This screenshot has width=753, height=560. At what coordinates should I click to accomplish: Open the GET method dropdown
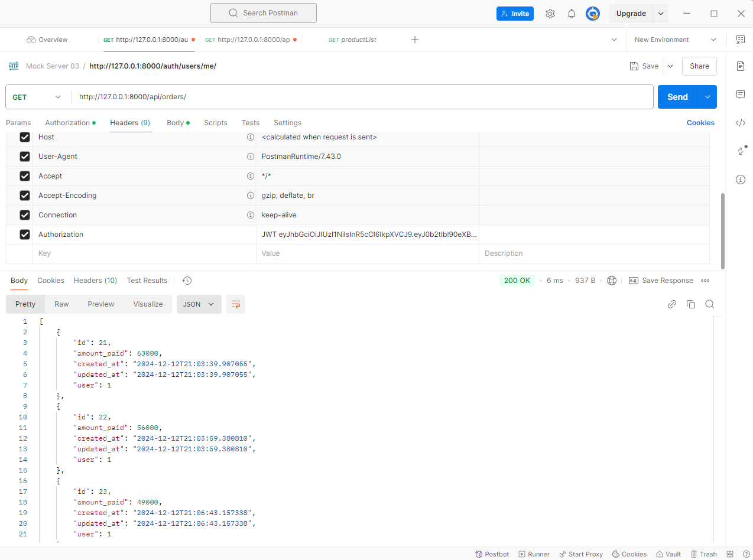point(38,97)
